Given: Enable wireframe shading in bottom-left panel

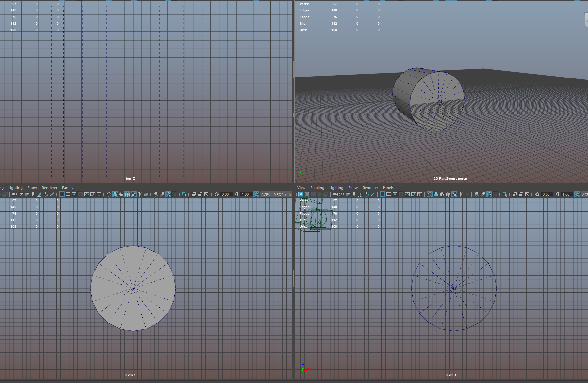Looking at the screenshot, I should point(109,194).
